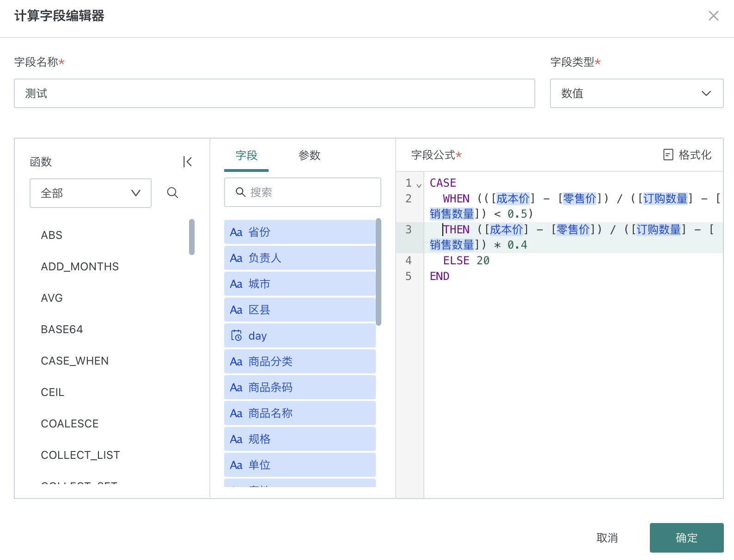Click the CASE keyword on line 1
Screen dimensions: 734x560
click(443, 183)
